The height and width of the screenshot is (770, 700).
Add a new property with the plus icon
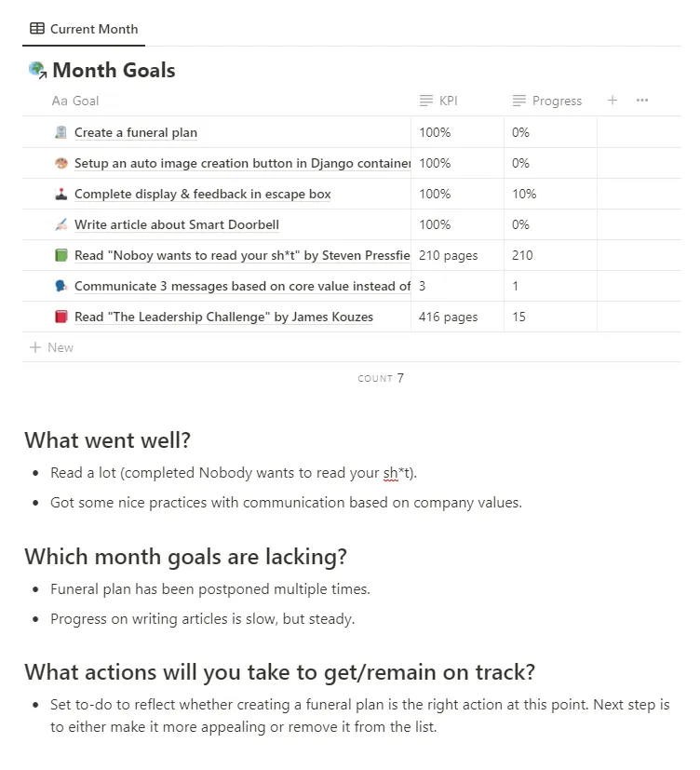(612, 101)
